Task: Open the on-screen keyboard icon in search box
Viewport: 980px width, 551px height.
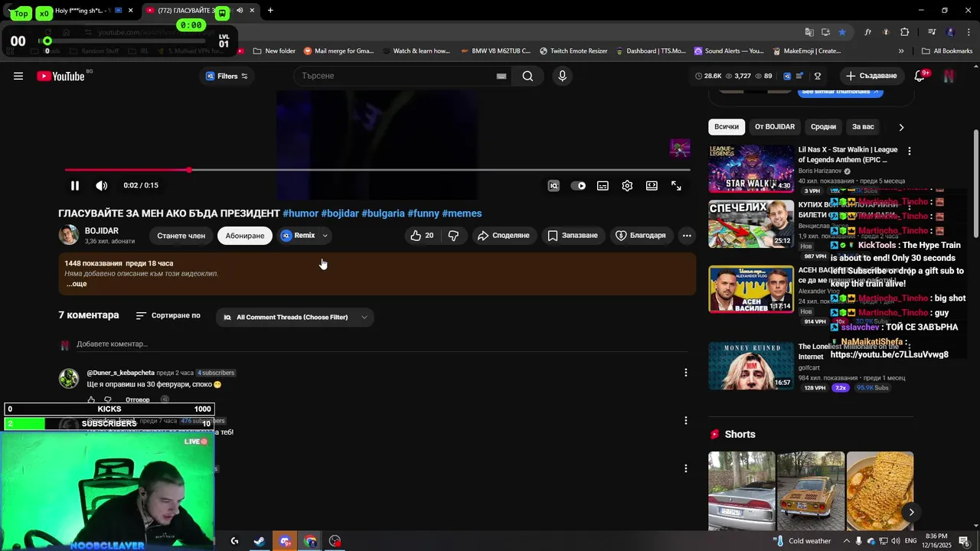Action: tap(501, 76)
